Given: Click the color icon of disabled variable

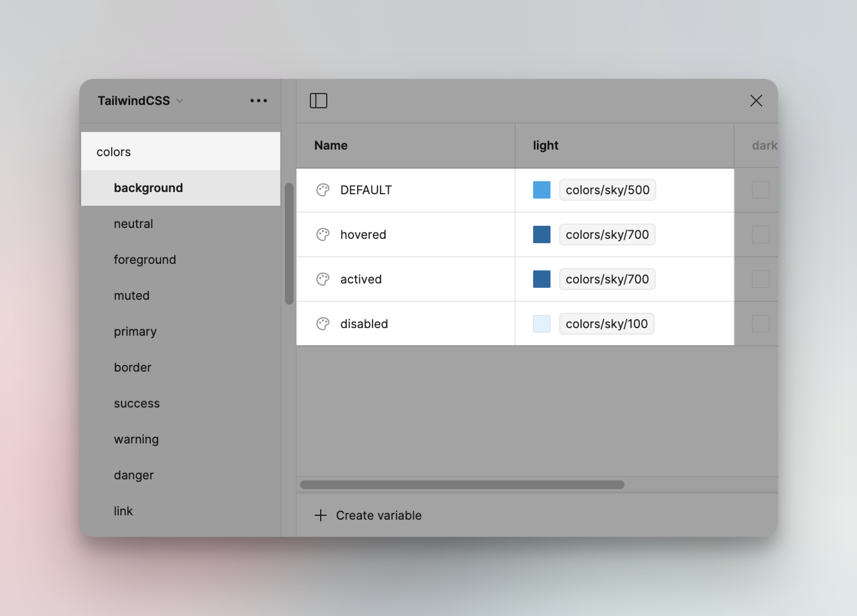Looking at the screenshot, I should click(323, 324).
